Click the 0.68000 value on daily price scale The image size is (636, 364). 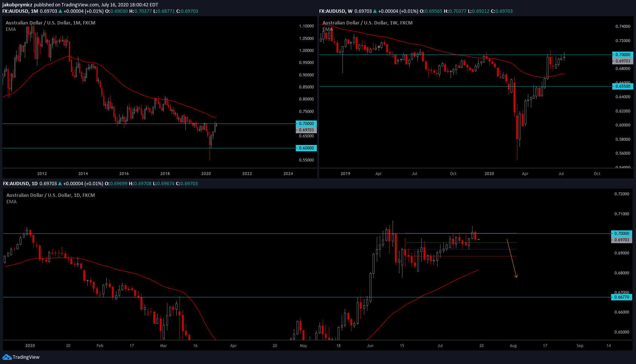tap(622, 273)
